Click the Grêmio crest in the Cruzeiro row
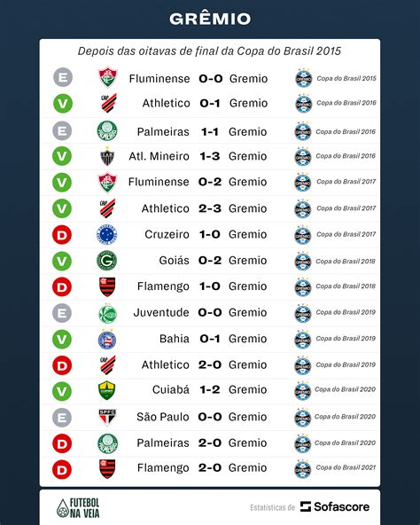The image size is (420, 525). (303, 235)
